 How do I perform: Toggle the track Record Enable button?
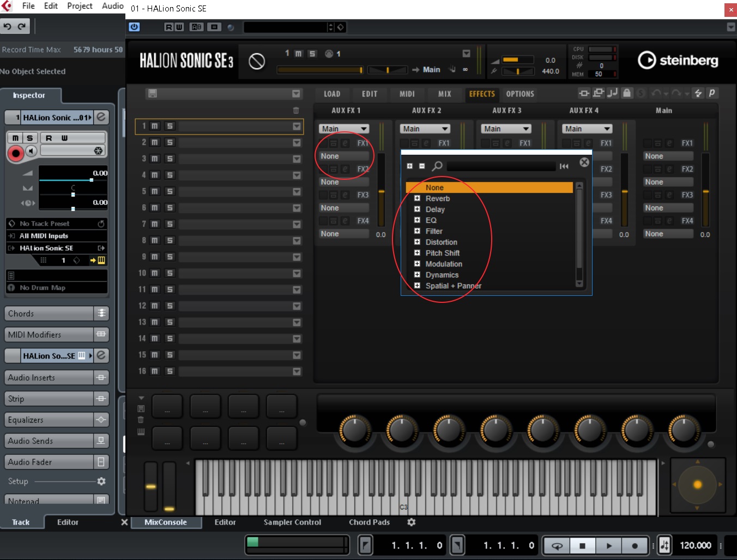(x=16, y=154)
